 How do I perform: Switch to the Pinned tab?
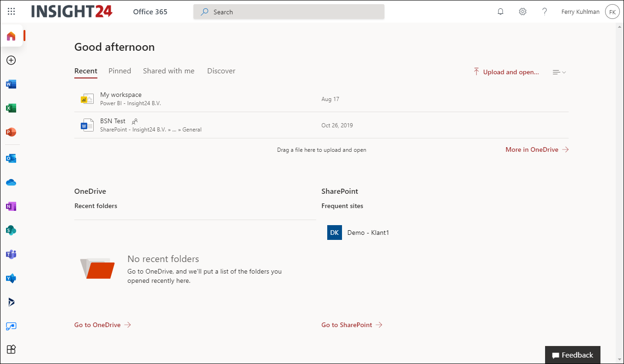tap(120, 71)
